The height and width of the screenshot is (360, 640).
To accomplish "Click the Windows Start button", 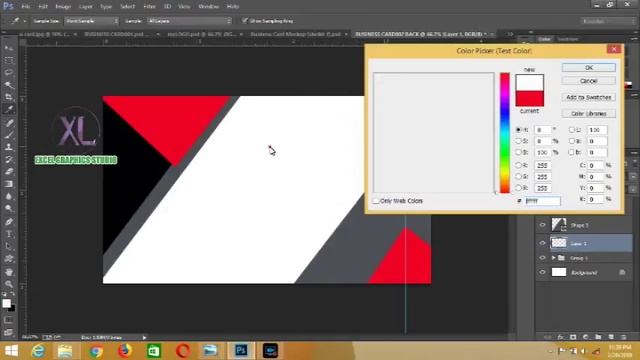I will [x=11, y=351].
